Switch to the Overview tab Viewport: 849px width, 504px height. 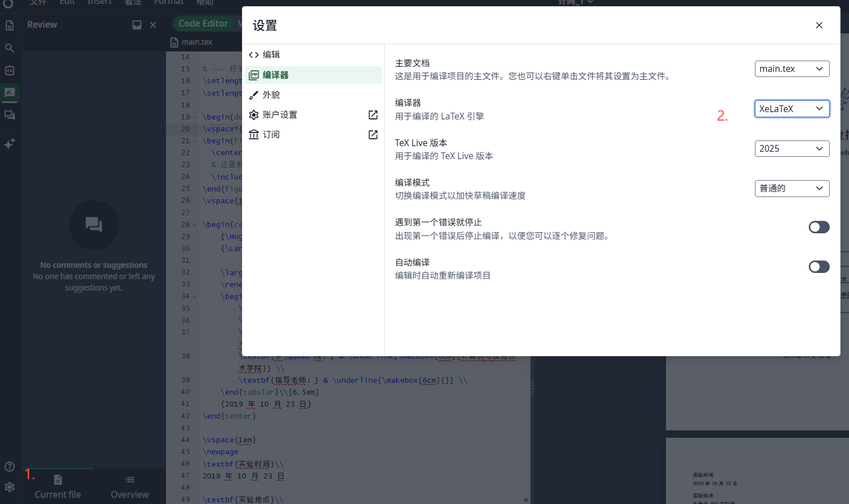tap(129, 487)
